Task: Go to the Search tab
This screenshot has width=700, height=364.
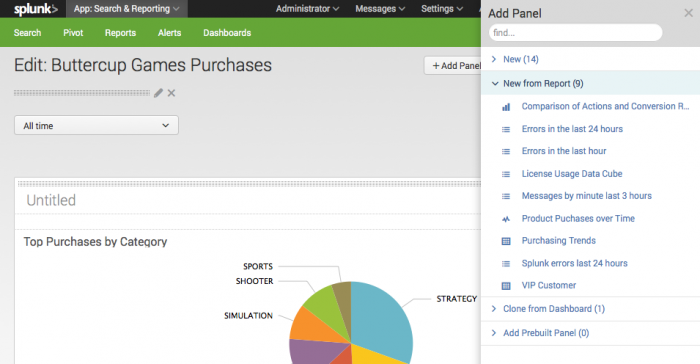Action: point(27,33)
